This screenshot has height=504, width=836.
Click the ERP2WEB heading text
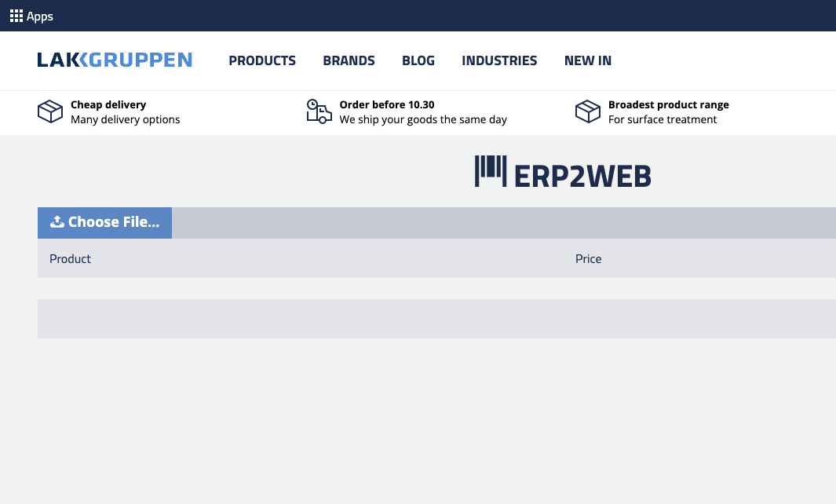coord(582,176)
